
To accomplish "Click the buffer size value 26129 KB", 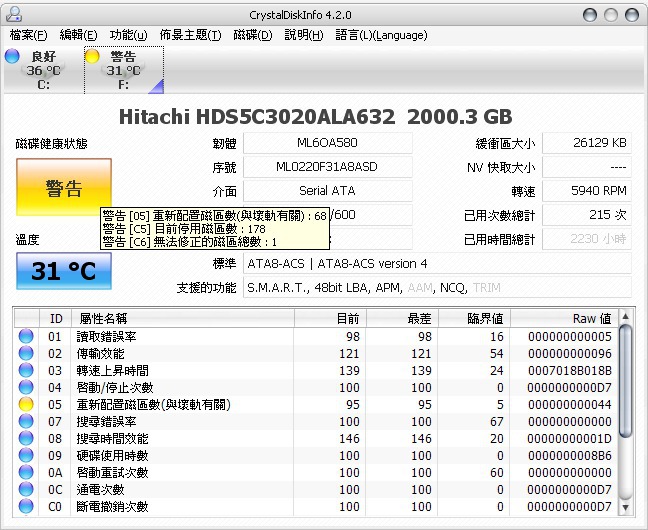I will tap(586, 143).
